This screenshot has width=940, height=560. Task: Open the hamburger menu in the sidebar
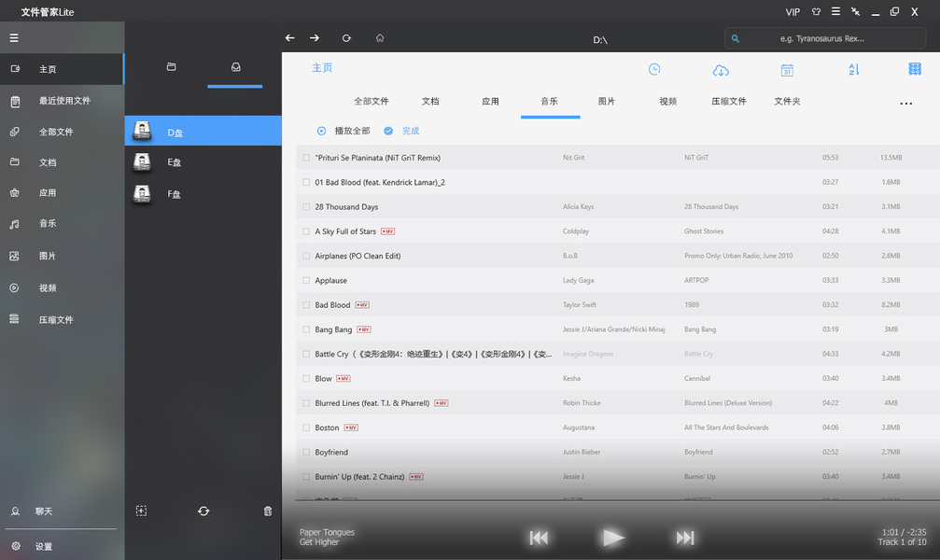(14, 37)
